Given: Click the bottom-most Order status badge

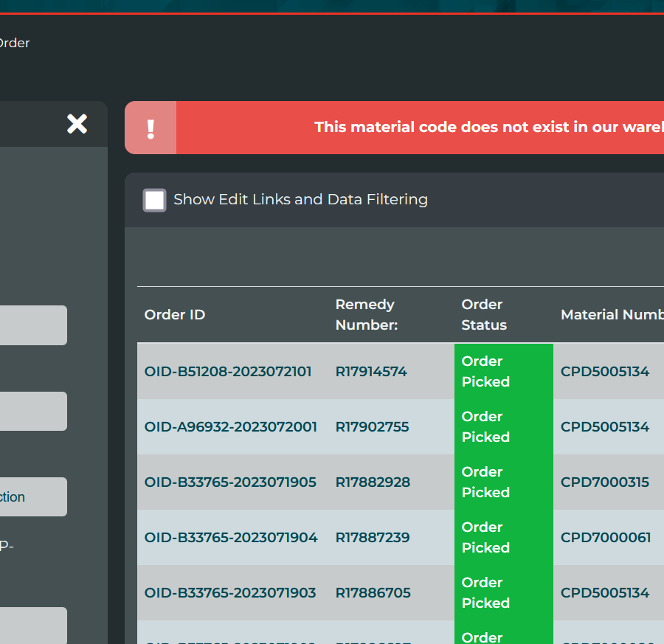Looking at the screenshot, I should pyautogui.click(x=503, y=634).
